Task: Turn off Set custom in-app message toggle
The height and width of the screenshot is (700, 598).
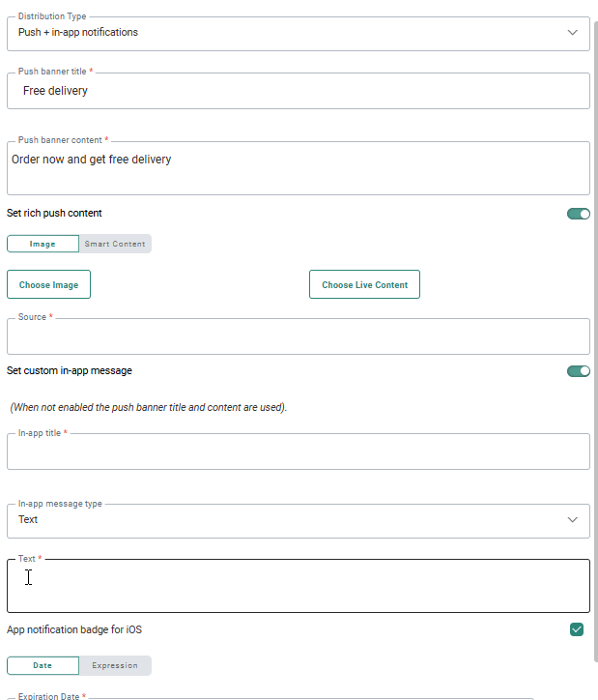Action: pyautogui.click(x=578, y=371)
